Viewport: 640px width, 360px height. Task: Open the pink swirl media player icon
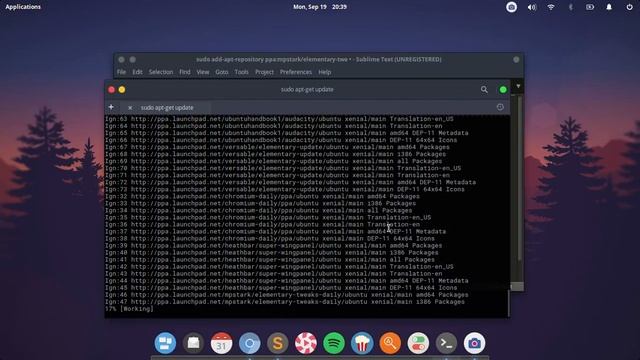pos(306,343)
